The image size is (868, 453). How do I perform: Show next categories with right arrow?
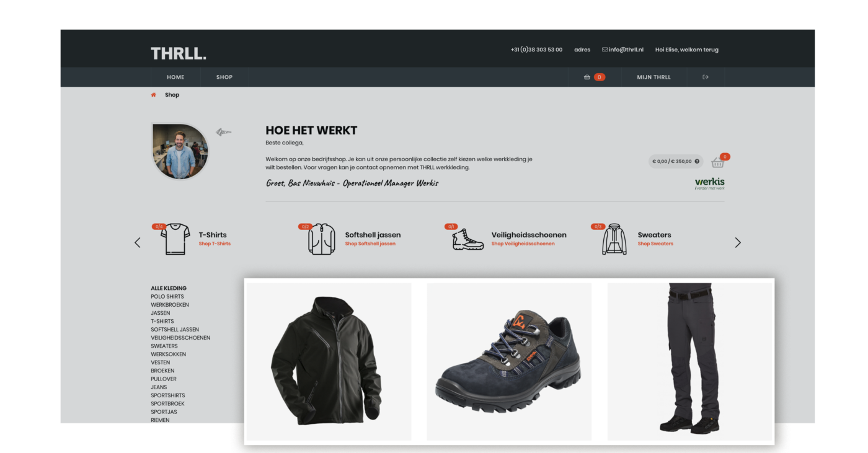pyautogui.click(x=738, y=242)
